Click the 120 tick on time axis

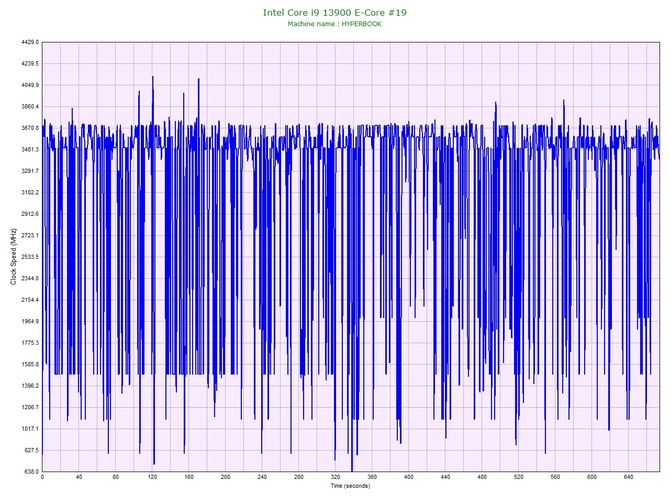152,477
